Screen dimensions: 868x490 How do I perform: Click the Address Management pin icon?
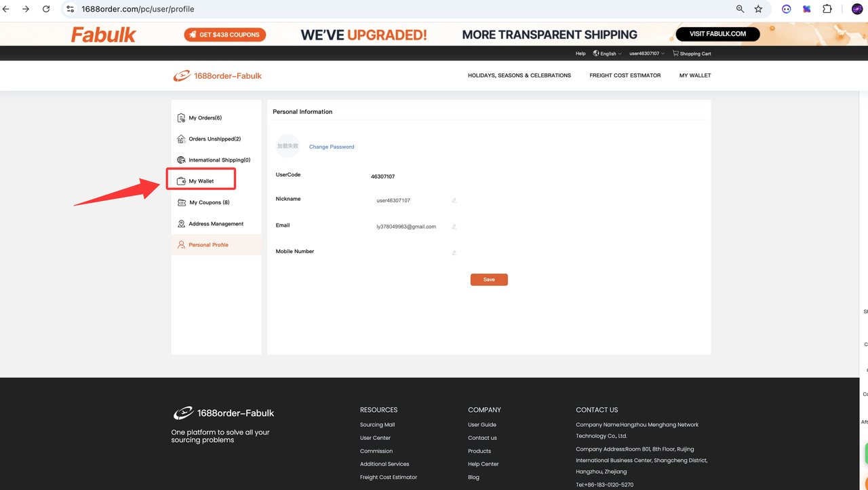click(181, 223)
